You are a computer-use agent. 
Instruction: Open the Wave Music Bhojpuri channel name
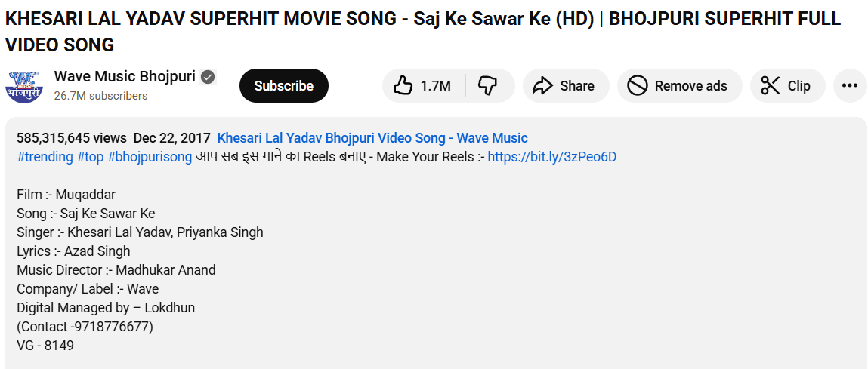(x=125, y=77)
